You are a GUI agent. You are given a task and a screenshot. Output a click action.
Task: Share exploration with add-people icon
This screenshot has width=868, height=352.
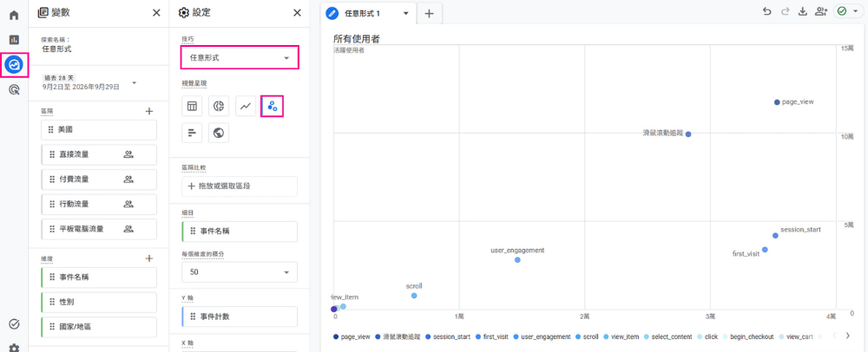coord(821,11)
